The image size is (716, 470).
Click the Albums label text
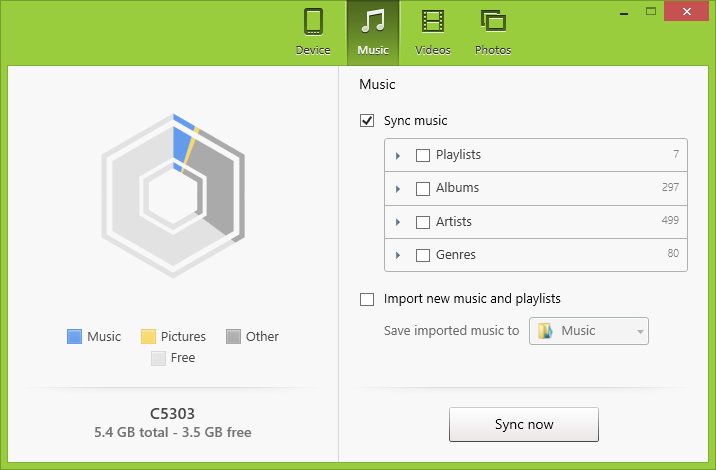click(457, 188)
